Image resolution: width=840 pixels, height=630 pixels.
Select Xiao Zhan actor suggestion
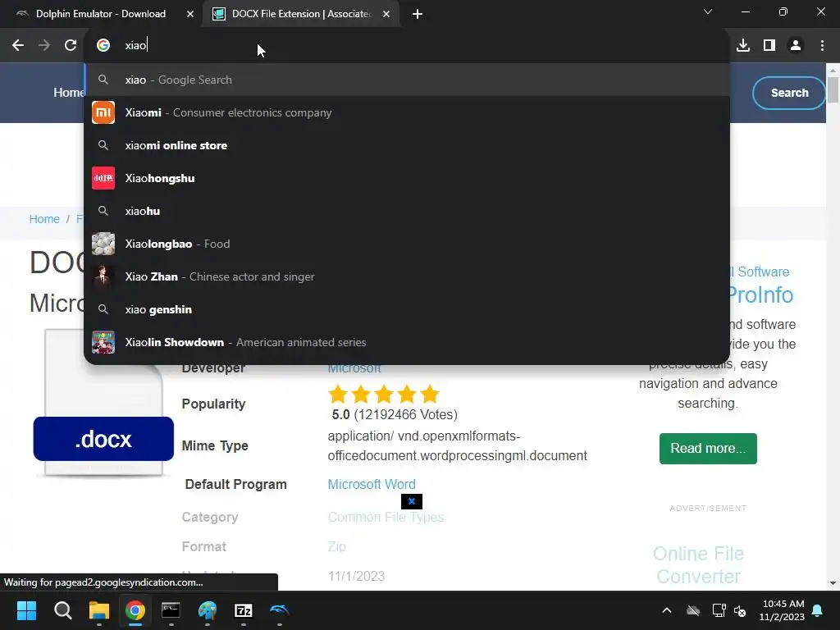[407, 276]
